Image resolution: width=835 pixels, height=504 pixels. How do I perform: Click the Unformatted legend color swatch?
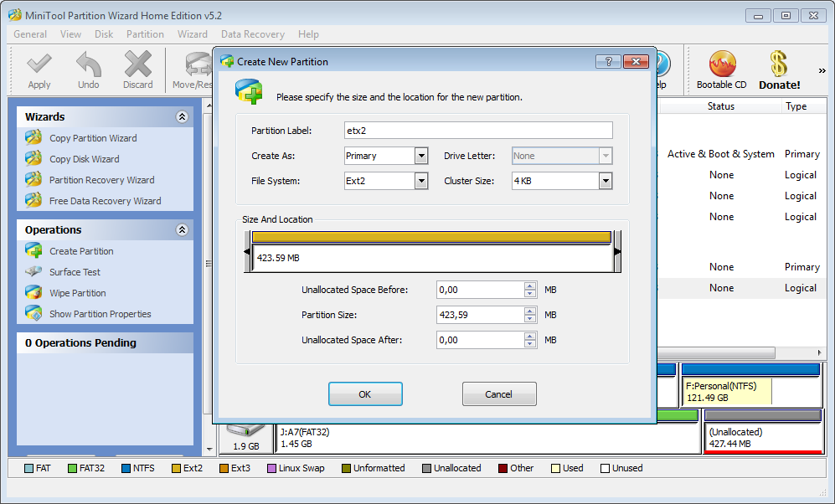[346, 468]
